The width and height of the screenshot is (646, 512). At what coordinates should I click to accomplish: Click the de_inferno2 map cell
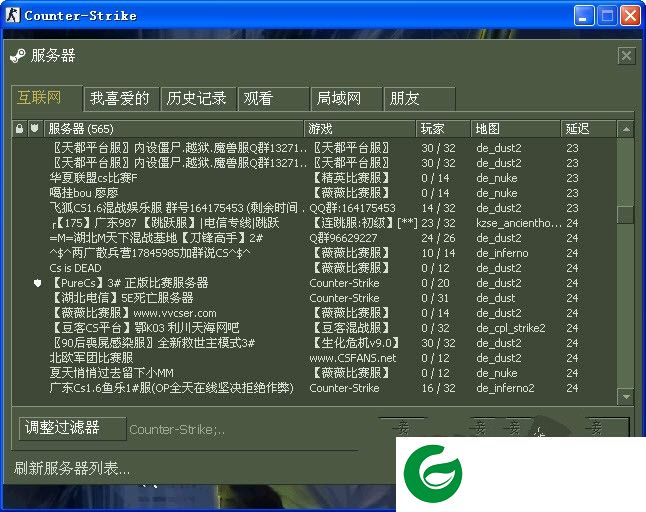(x=505, y=388)
